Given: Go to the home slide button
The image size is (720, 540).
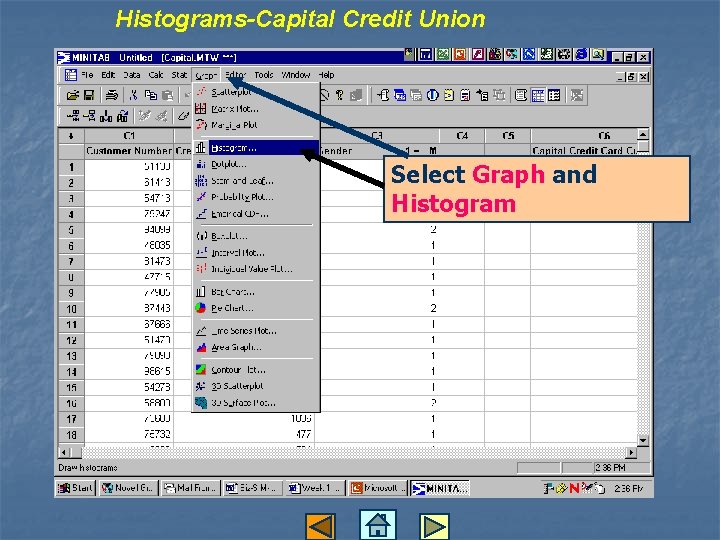Looking at the screenshot, I should point(377,525).
